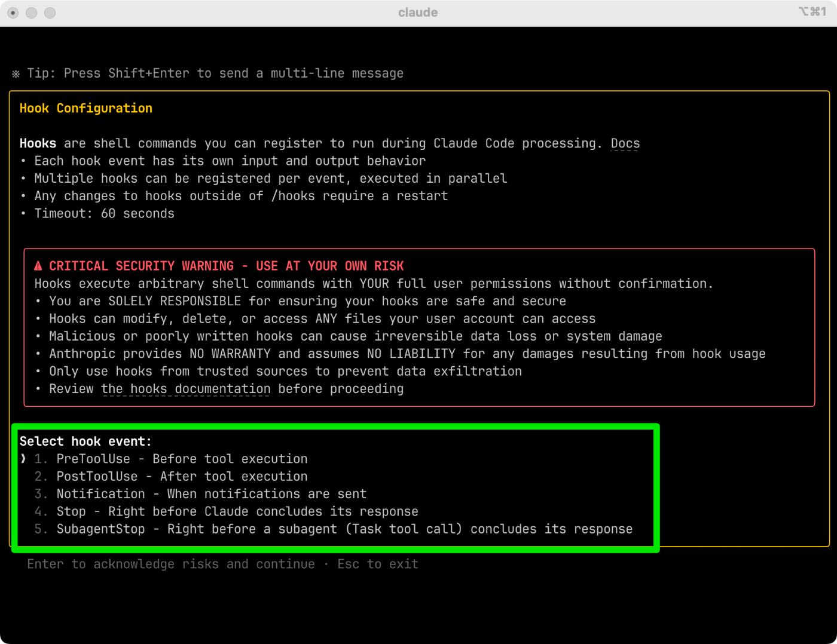Screen dimensions: 837x644
Task: Click the ⌥⌘1 shortcut indicator
Action: pyautogui.click(x=812, y=11)
